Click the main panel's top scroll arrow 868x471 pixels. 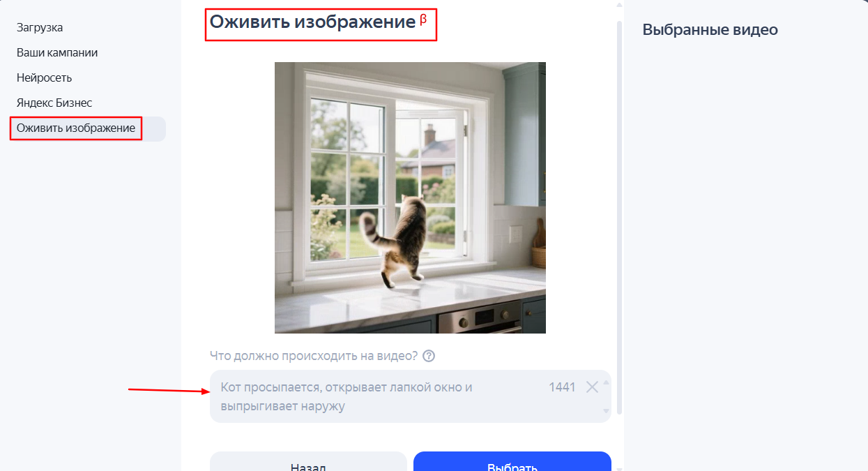pyautogui.click(x=618, y=4)
